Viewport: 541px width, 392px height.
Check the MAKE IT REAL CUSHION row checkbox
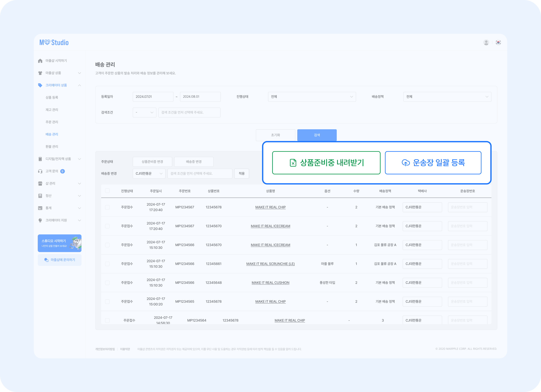(107, 283)
